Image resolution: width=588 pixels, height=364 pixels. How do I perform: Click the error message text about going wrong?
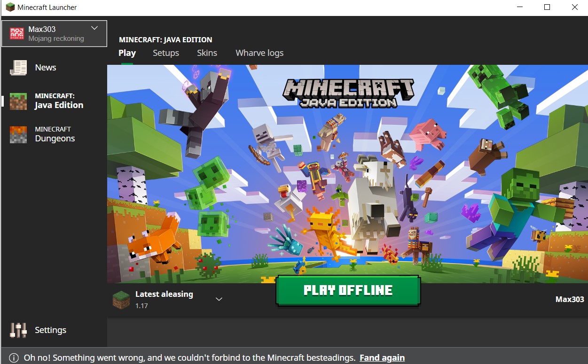click(x=189, y=358)
